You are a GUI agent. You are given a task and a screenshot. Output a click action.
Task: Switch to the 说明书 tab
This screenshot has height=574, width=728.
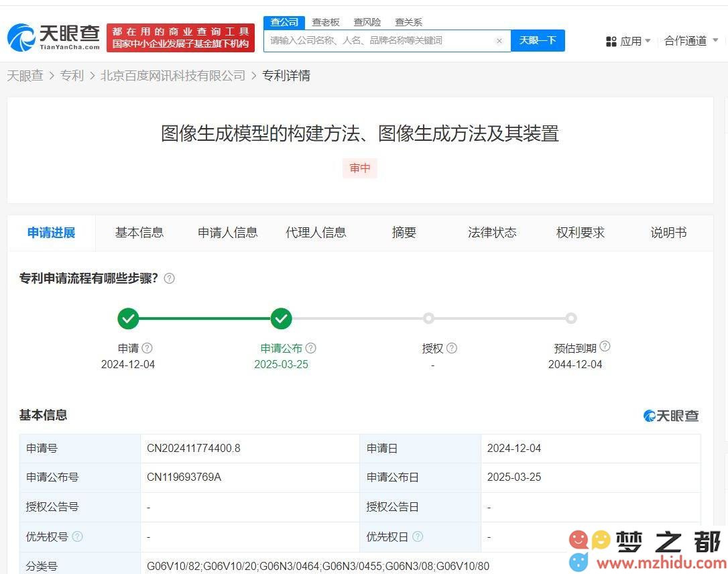click(668, 233)
